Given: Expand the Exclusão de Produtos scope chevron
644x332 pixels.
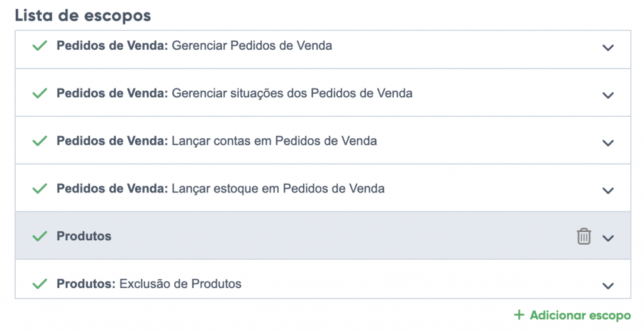Looking at the screenshot, I should [x=608, y=285].
